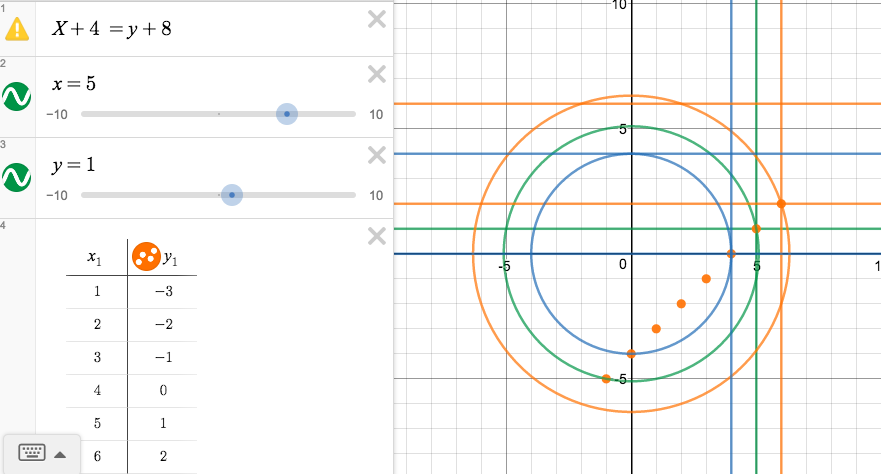This screenshot has width=881, height=474.
Task: Edit the y slider upper limit 10
Action: tap(376, 196)
